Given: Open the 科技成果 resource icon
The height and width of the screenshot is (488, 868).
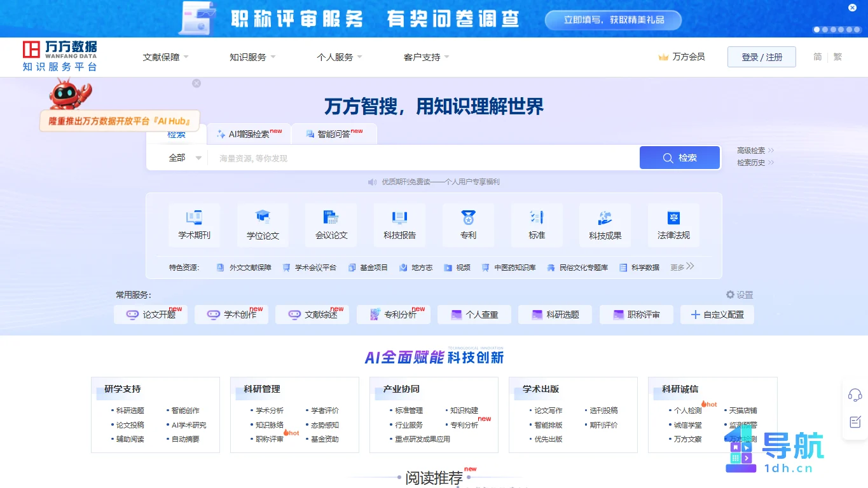Looking at the screenshot, I should 605,224.
